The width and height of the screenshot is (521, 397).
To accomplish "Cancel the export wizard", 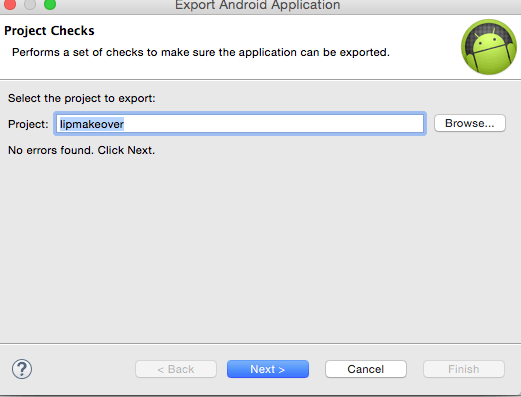I will [366, 369].
